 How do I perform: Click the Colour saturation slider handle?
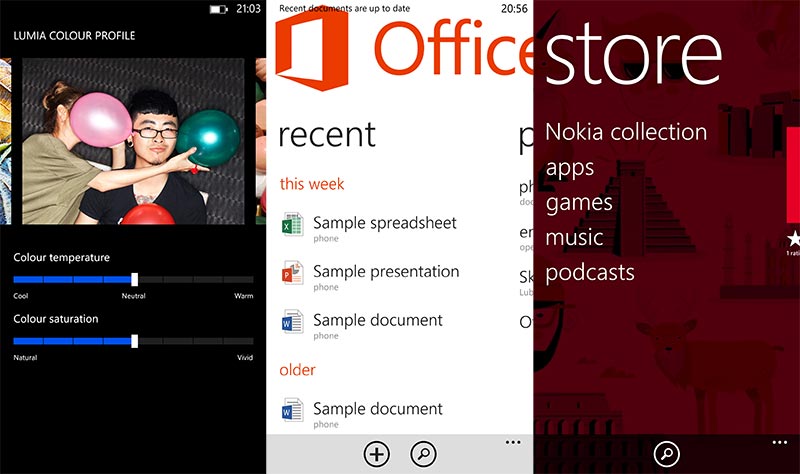point(135,341)
